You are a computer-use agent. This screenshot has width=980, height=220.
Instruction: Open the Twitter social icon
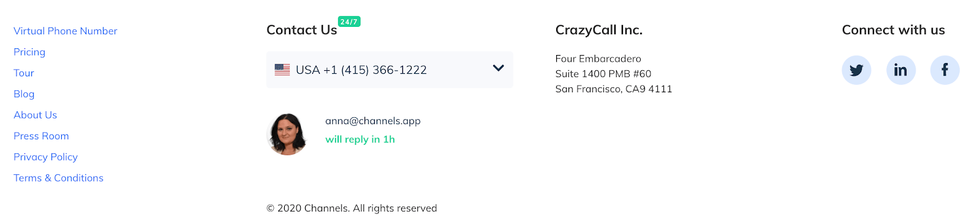click(856, 70)
